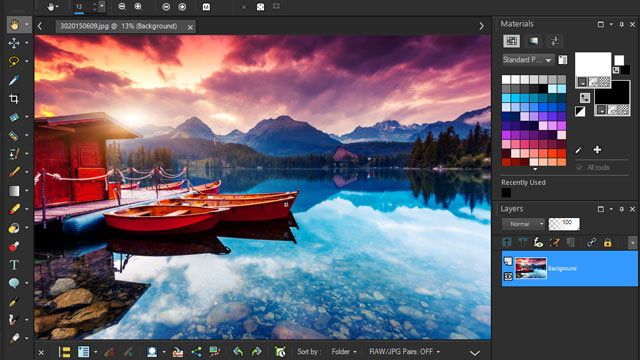
Task: Select the Text tool
Action: pyautogui.click(x=14, y=265)
